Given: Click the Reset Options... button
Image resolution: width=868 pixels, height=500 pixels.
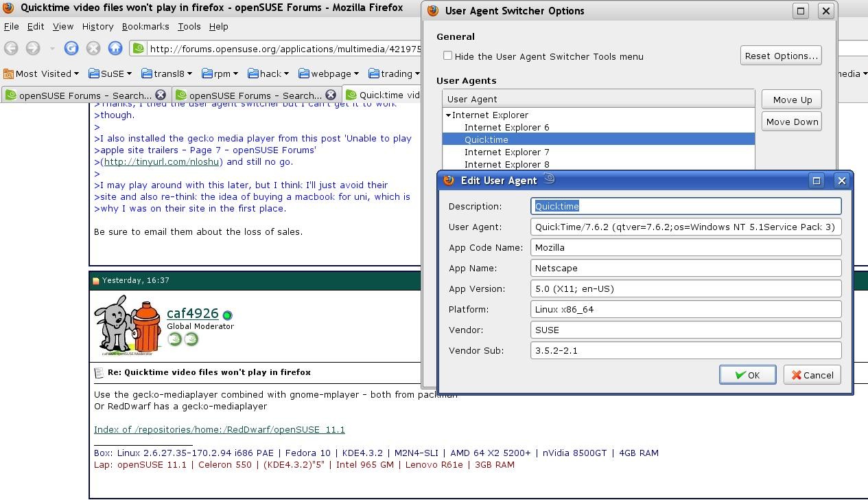Looking at the screenshot, I should pos(781,56).
